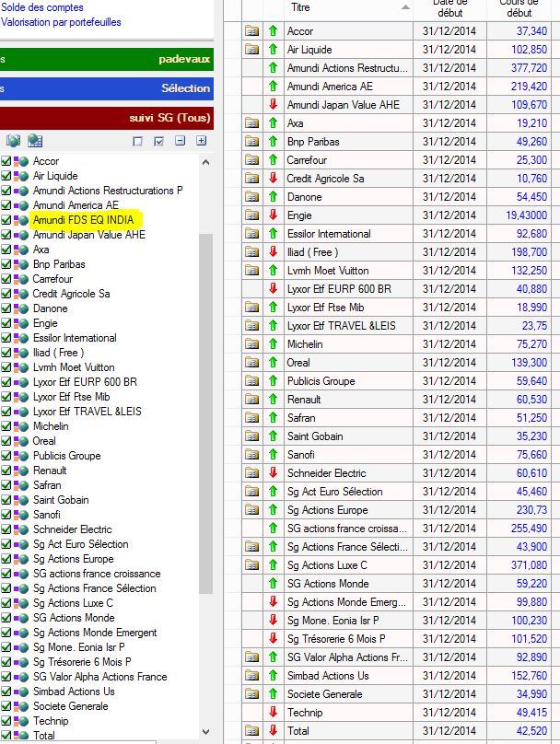560x744 pixels.
Task: Click the first globe icon above the securities list
Action: coord(14,141)
